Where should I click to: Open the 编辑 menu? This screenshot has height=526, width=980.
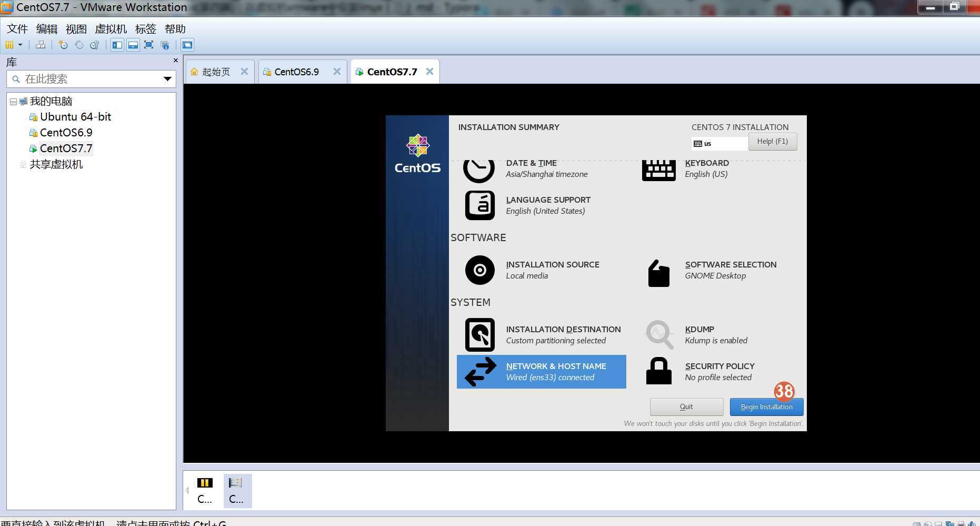[47, 29]
